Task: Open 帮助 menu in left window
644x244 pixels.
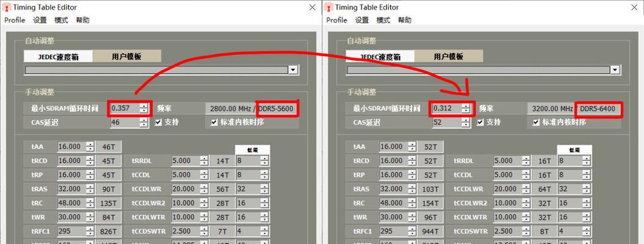Action: [x=82, y=20]
